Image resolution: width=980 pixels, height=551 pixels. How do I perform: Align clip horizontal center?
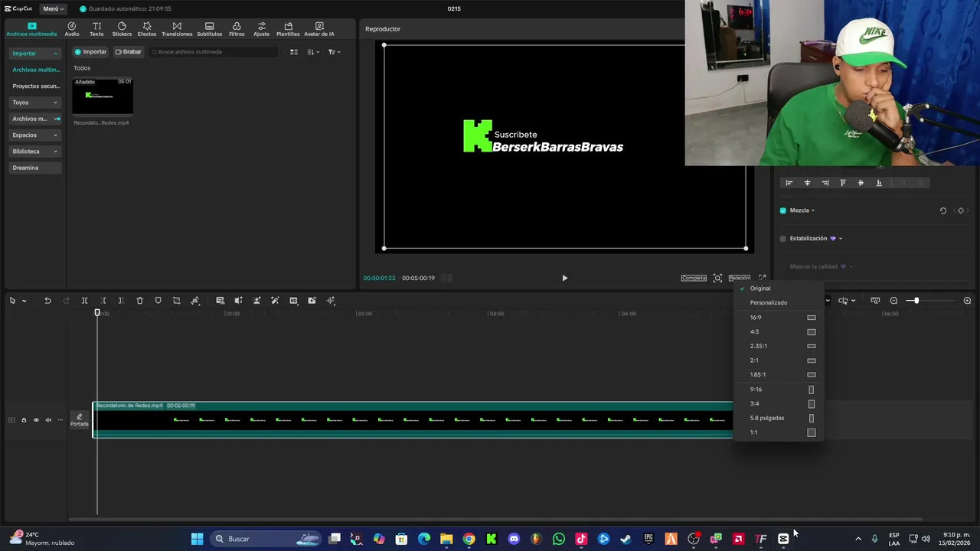[807, 183]
